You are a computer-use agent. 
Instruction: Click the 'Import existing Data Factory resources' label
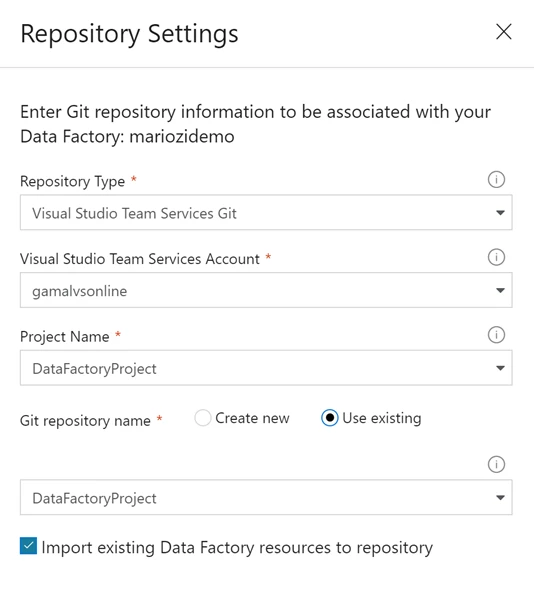click(237, 548)
